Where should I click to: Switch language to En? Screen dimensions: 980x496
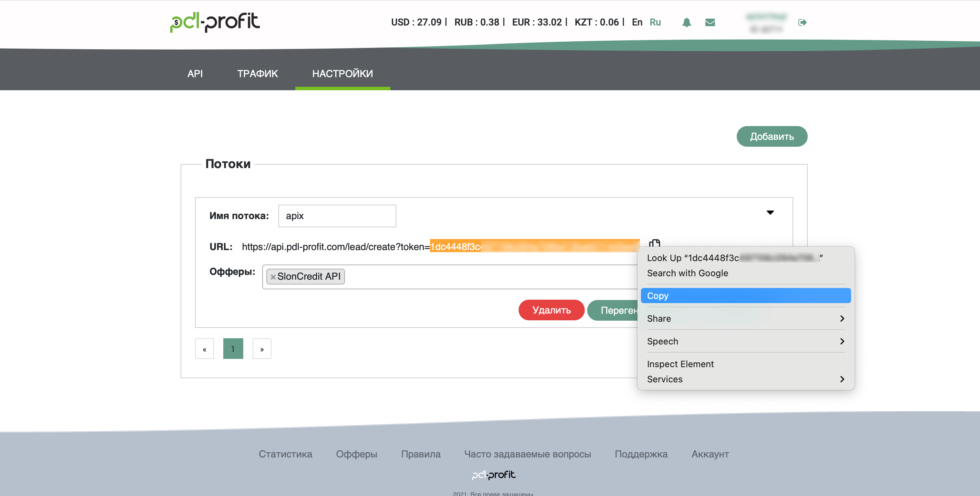637,22
